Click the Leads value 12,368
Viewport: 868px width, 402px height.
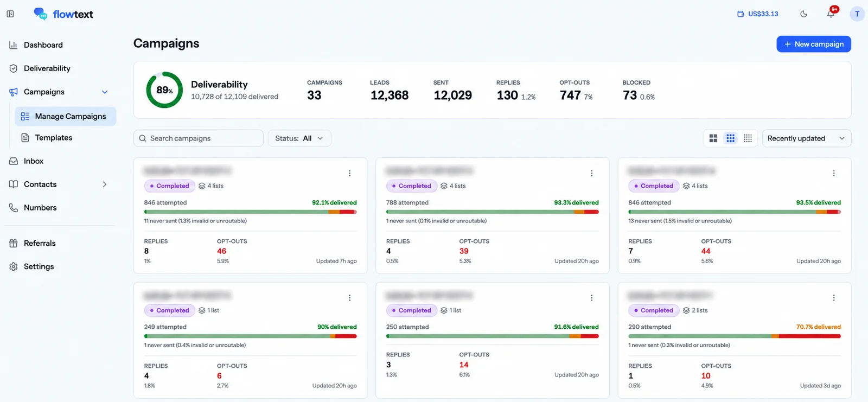[x=390, y=95]
